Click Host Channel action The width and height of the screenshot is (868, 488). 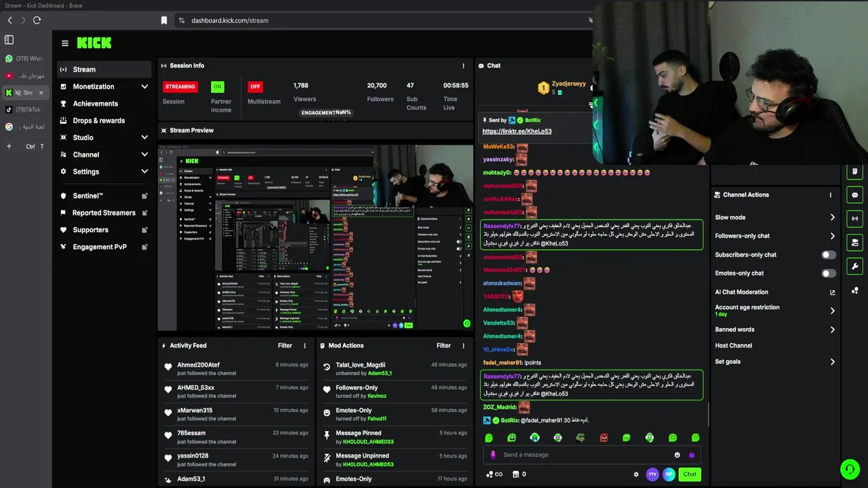[734, 346]
